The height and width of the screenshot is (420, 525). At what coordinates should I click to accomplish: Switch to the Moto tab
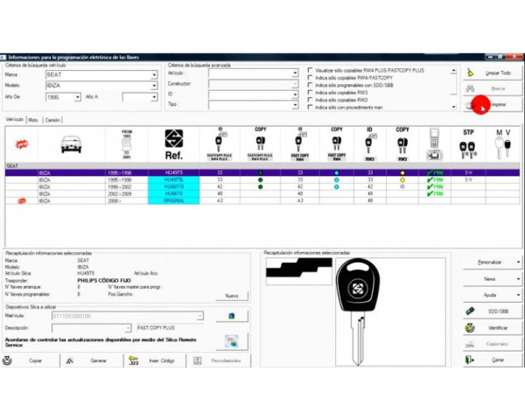(x=33, y=118)
